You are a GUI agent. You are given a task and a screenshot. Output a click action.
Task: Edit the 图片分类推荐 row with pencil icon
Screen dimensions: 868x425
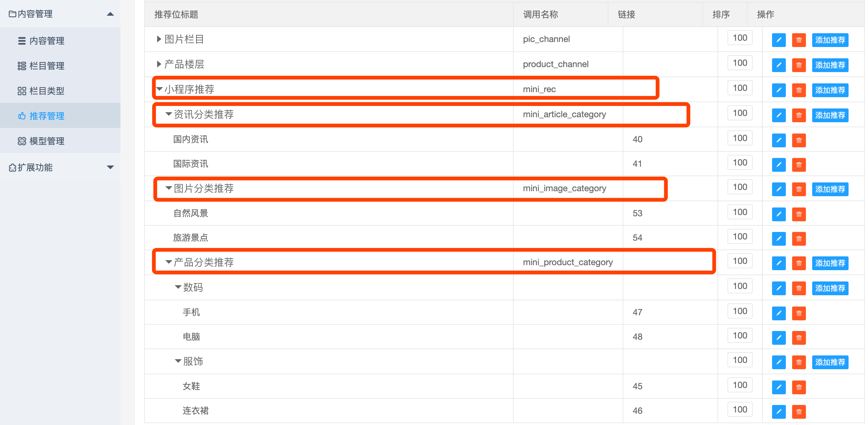[x=778, y=189]
